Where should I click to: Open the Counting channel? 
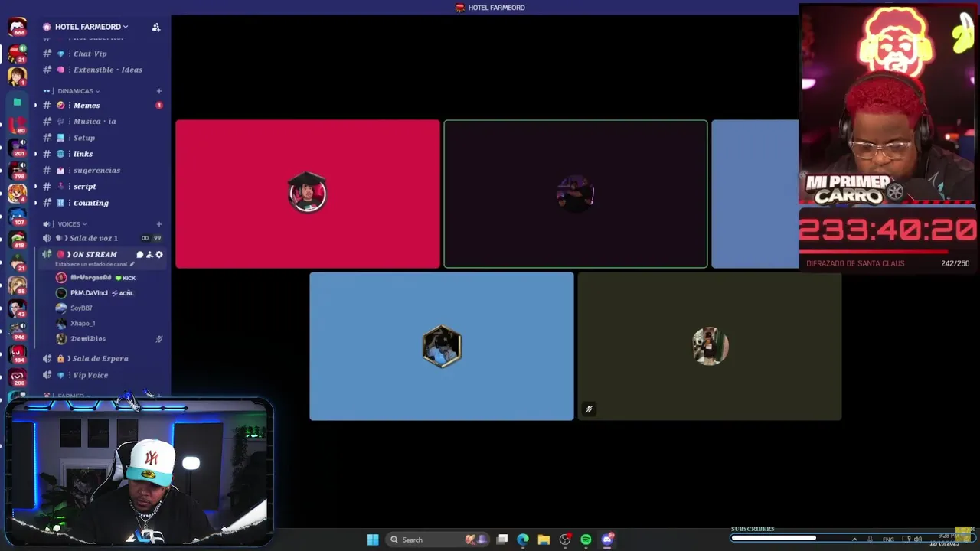(x=90, y=203)
